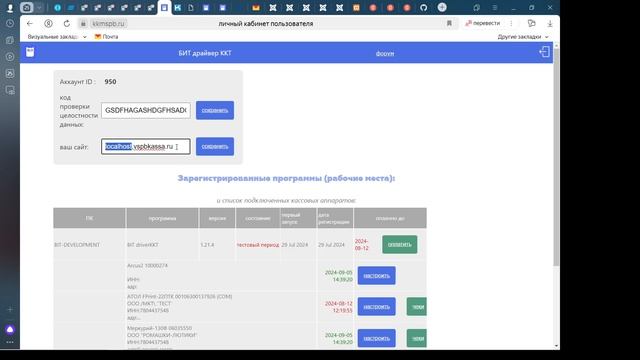Screen dimensions: 640x360
Task: Click the программа column header
Action: [x=162, y=218]
